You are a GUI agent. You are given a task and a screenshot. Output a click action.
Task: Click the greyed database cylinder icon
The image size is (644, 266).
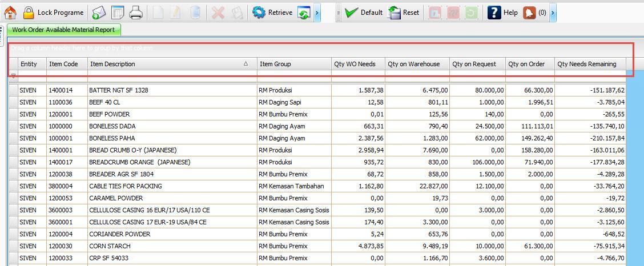click(x=195, y=13)
